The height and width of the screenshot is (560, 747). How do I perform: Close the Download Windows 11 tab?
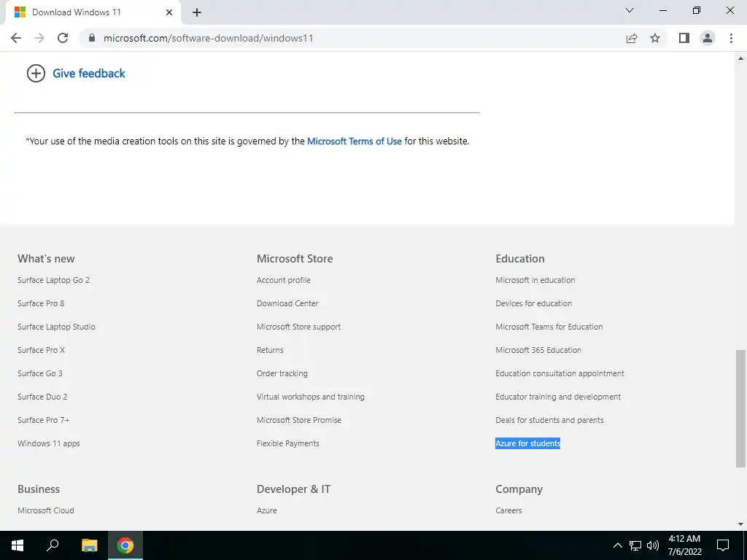click(x=169, y=12)
